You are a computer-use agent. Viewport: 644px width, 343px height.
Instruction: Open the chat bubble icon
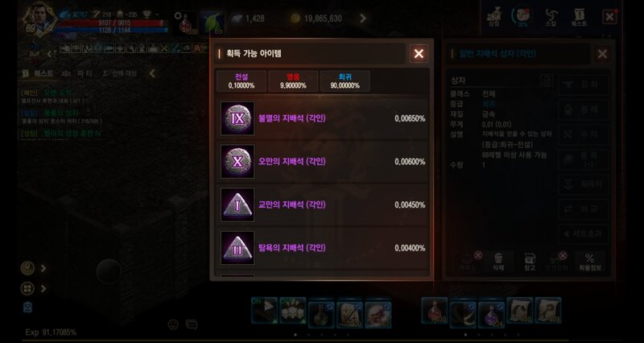pyautogui.click(x=192, y=324)
